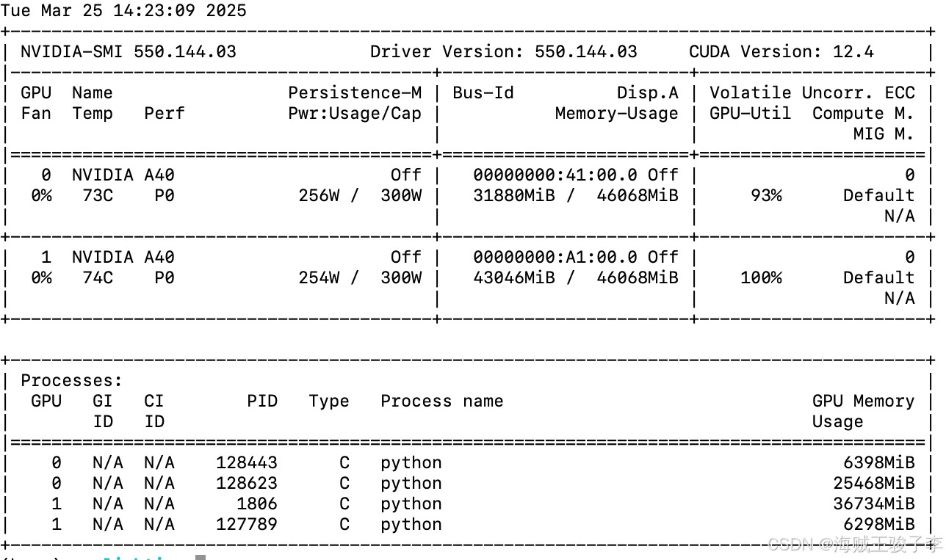Select the Process name column header
Viewport: 946px width, 560px height.
click(442, 401)
